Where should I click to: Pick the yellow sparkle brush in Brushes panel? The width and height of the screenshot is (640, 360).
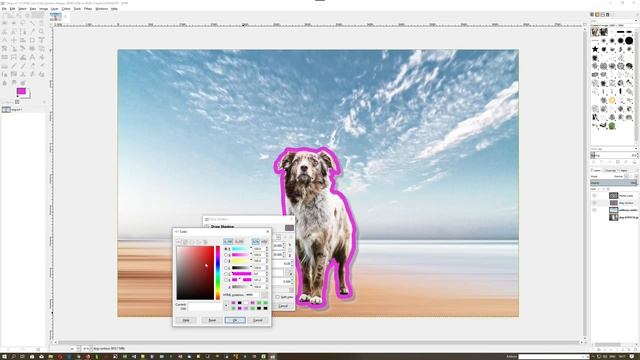click(x=612, y=100)
